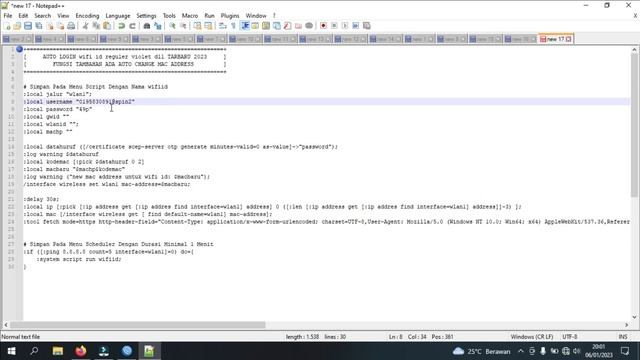Image resolution: width=640 pixels, height=360 pixels.
Task: Toggle Show All Characters paragraph icon
Action: point(233,26)
